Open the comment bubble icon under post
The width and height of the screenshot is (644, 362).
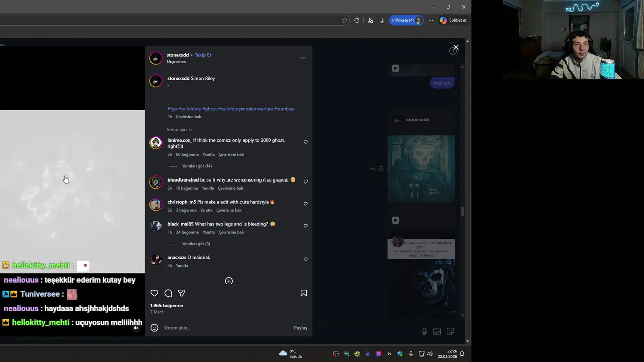pos(168,293)
